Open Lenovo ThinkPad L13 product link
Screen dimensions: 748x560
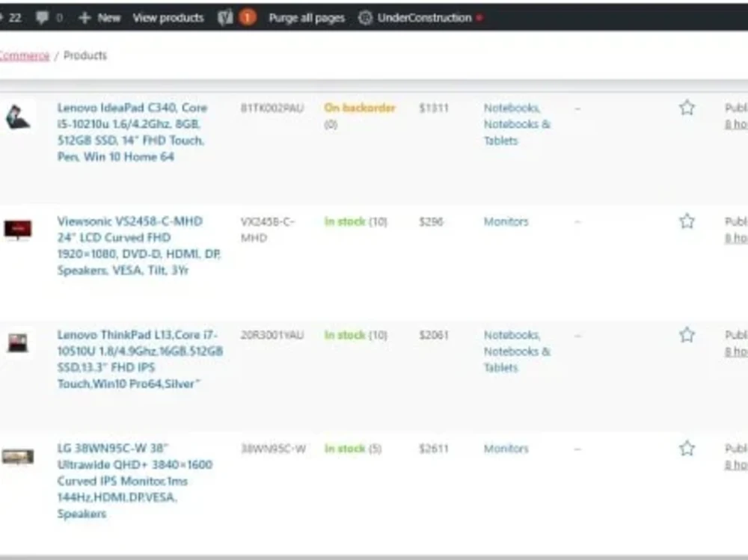pos(140,359)
